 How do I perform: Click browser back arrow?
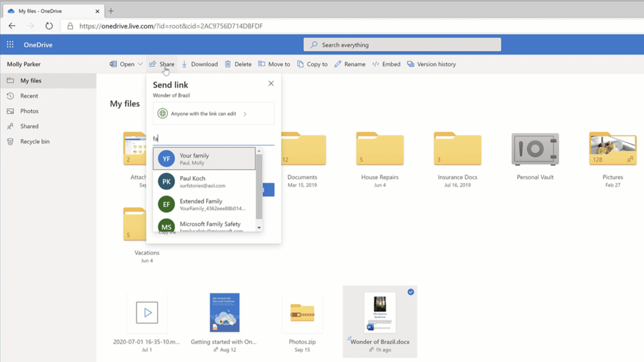point(12,26)
